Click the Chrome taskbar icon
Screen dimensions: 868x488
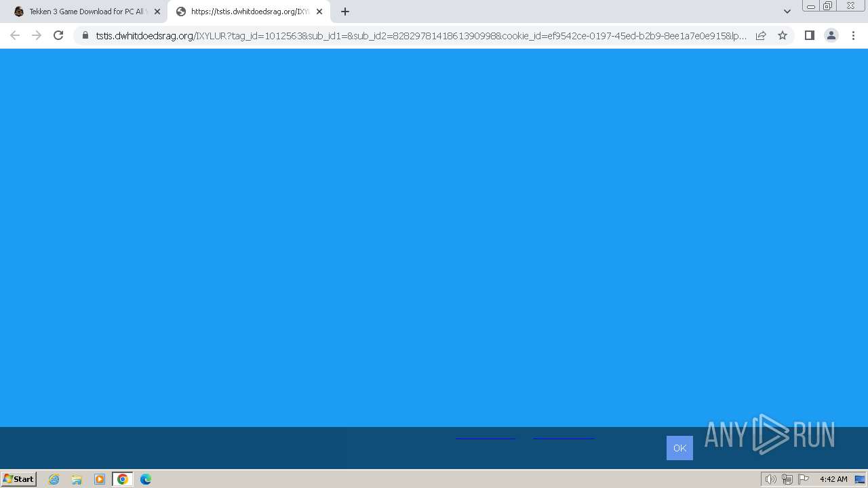[x=123, y=479]
